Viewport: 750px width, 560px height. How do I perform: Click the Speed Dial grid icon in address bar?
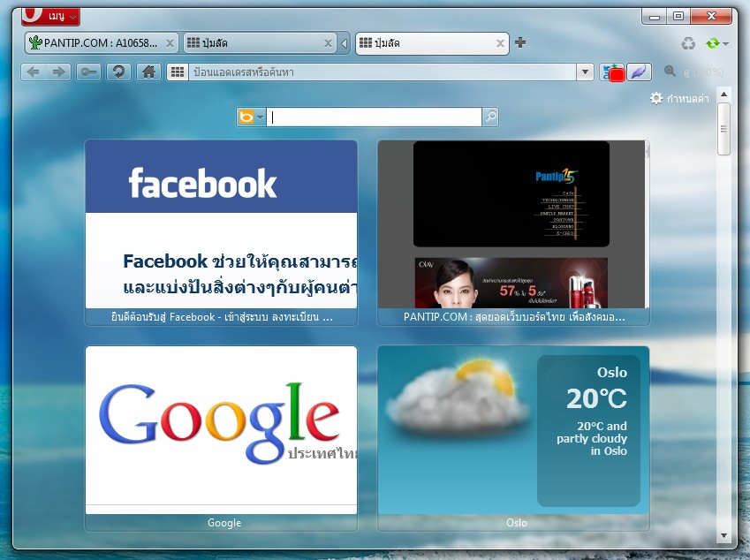[178, 72]
